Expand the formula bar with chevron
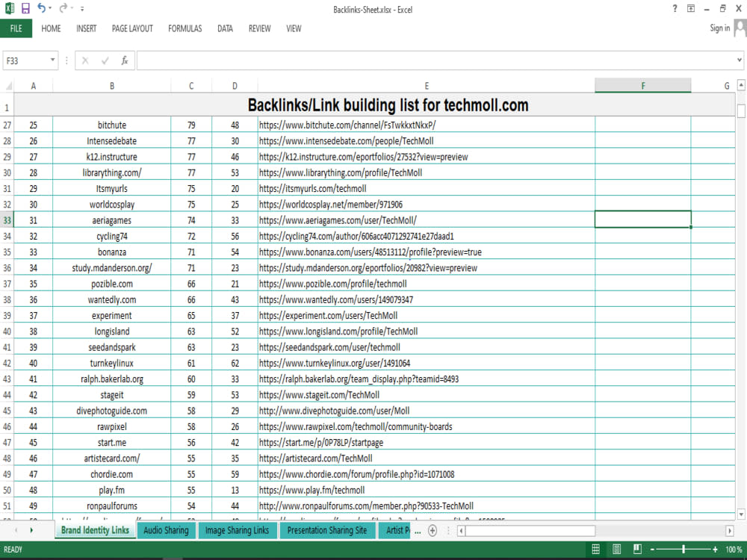Image resolution: width=747 pixels, height=560 pixels. 740,60
